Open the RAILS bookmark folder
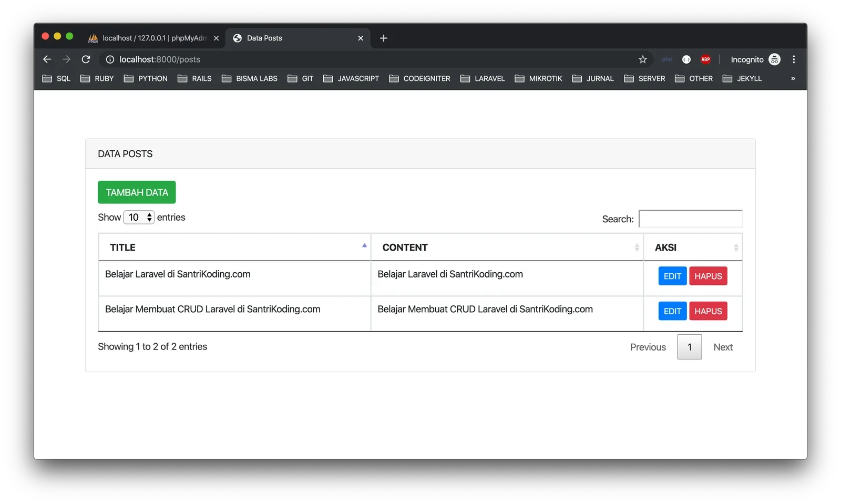The height and width of the screenshot is (504, 841). click(194, 78)
